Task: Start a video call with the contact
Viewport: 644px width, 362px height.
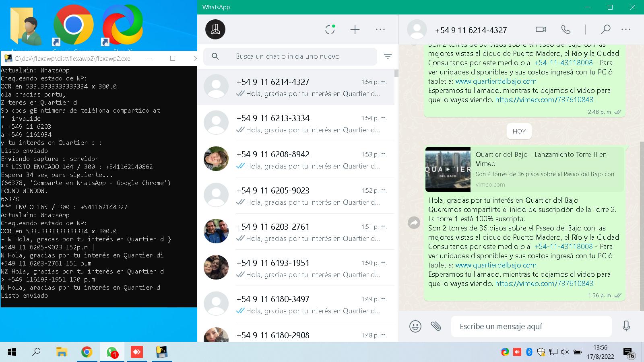Action: [x=541, y=29]
